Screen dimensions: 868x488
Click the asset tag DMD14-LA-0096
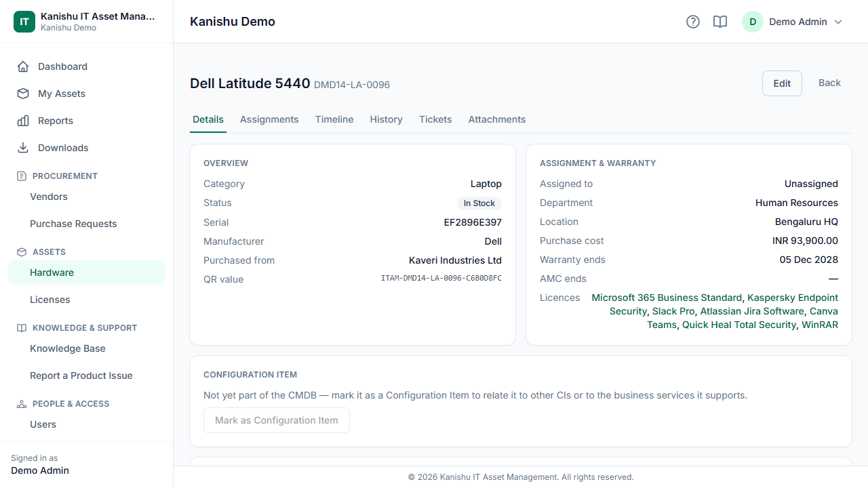click(x=352, y=85)
